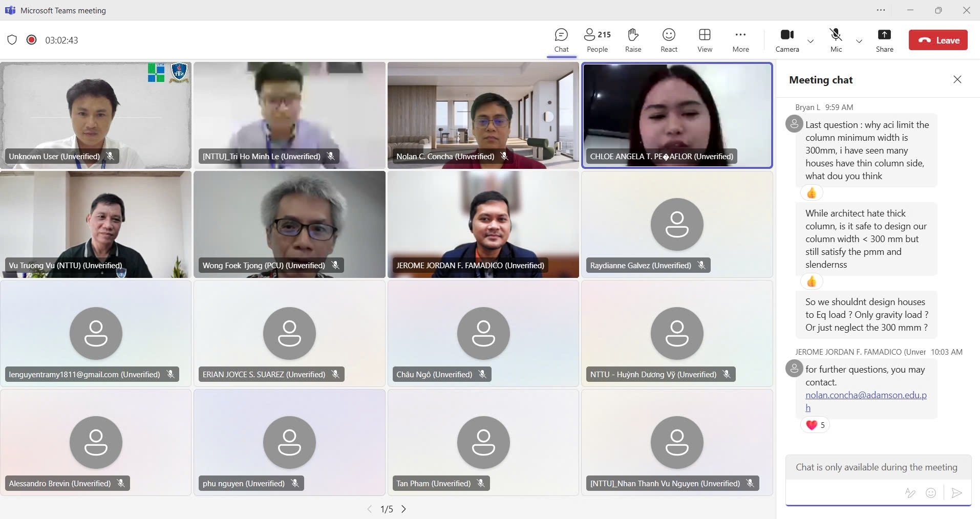This screenshot has width=980, height=519.
Task: Raise your hand in the meeting
Action: pyautogui.click(x=633, y=40)
